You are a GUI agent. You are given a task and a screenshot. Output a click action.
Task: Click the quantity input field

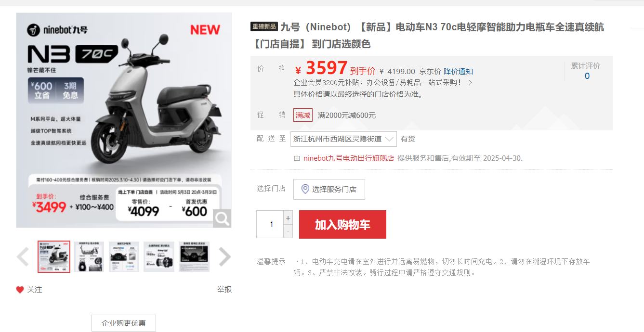point(271,224)
